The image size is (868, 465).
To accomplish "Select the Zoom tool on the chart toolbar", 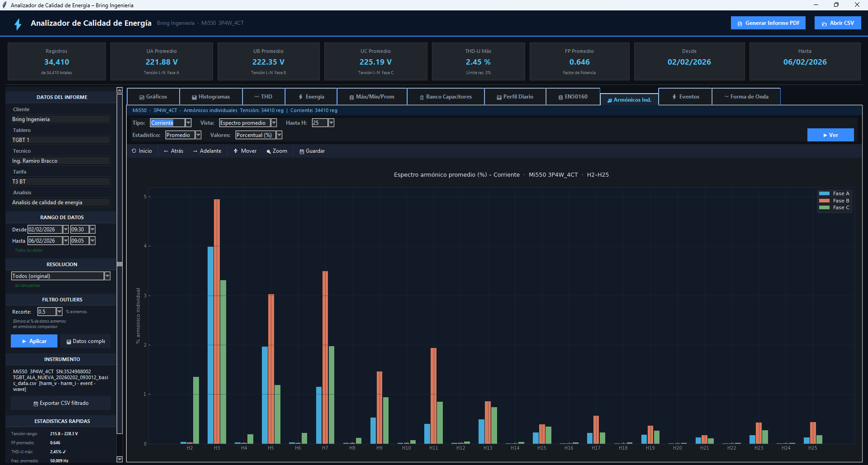I will [276, 150].
